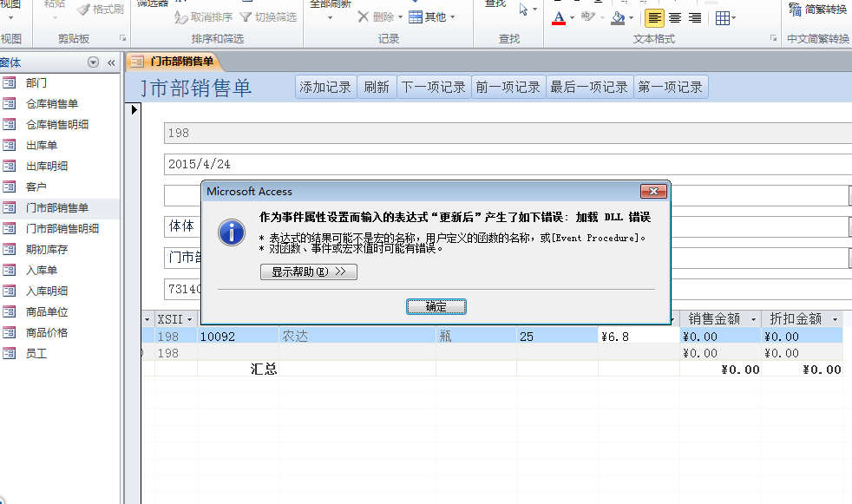Go to 下一项记录
852x504 pixels.
[x=434, y=87]
